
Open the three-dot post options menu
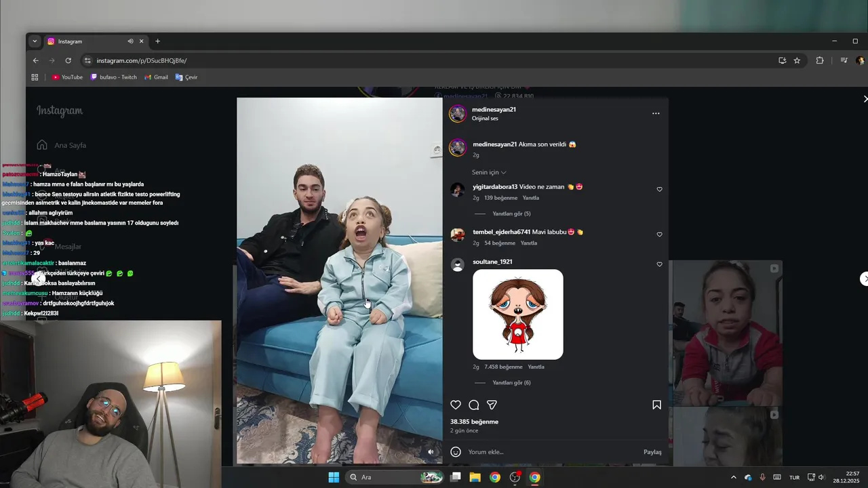(656, 113)
